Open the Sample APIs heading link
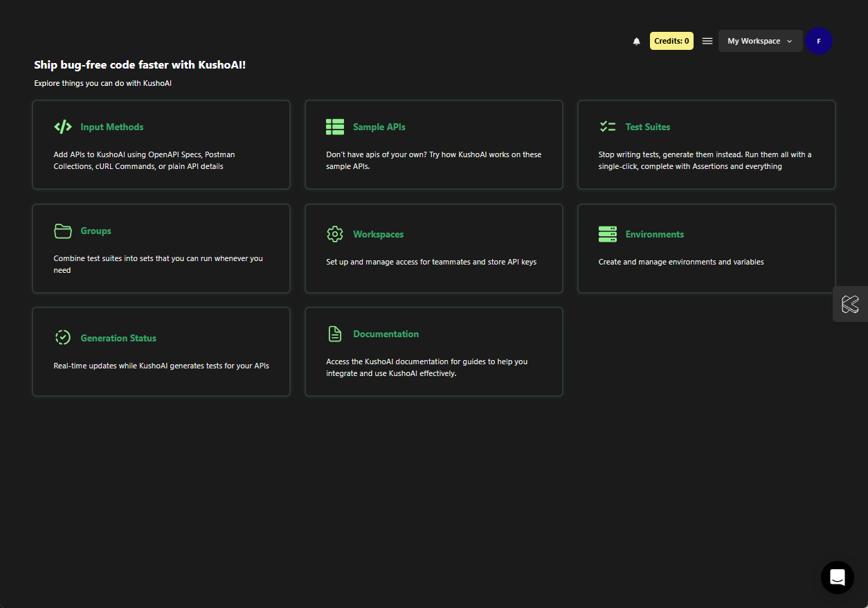The height and width of the screenshot is (608, 868). [379, 127]
